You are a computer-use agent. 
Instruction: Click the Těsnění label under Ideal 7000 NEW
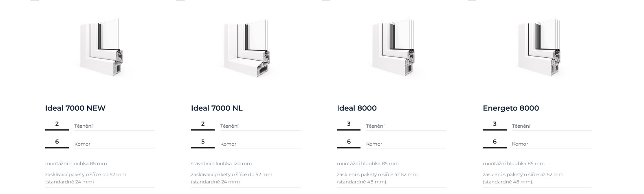click(84, 126)
